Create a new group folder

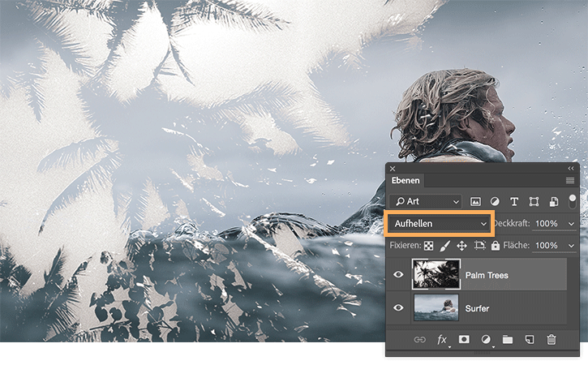(508, 340)
